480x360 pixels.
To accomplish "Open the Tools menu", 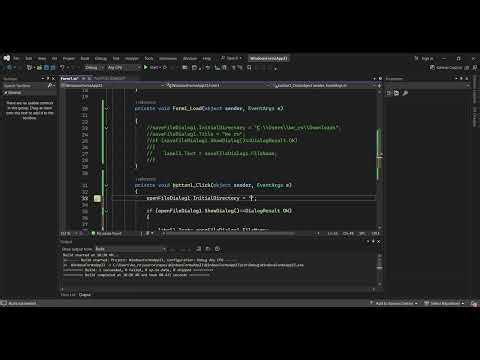I will [149, 58].
